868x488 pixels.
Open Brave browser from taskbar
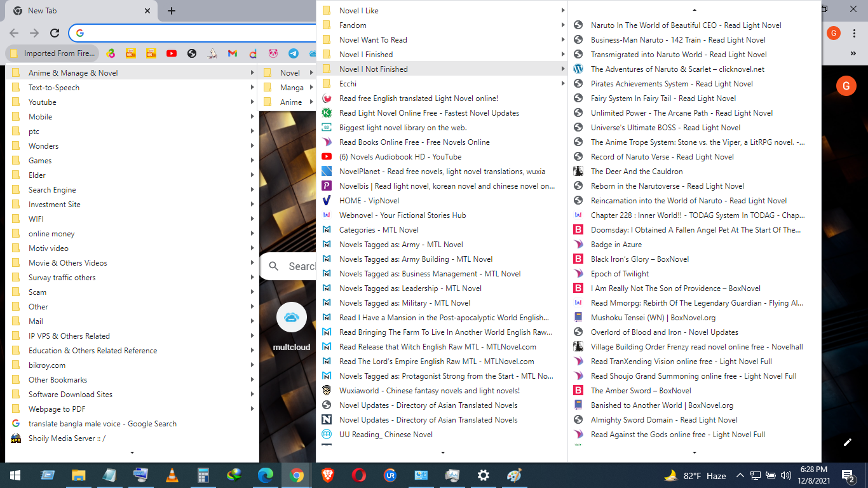tap(328, 475)
